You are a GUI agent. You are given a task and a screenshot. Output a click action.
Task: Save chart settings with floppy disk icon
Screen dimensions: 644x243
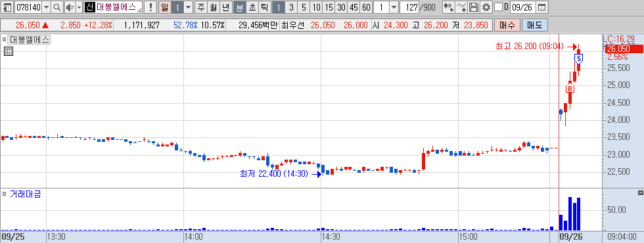(x=474, y=7)
